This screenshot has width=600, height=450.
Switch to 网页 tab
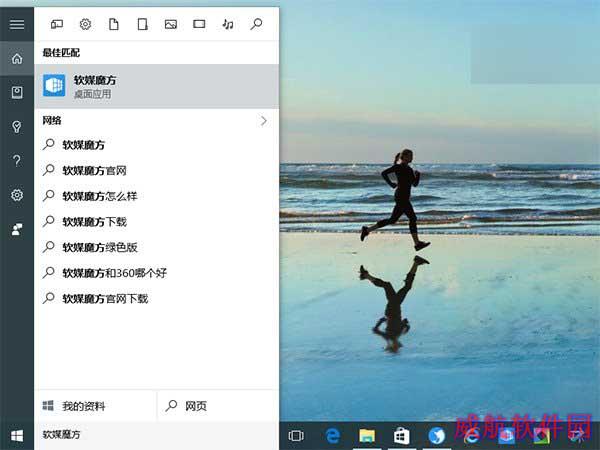(x=218, y=406)
